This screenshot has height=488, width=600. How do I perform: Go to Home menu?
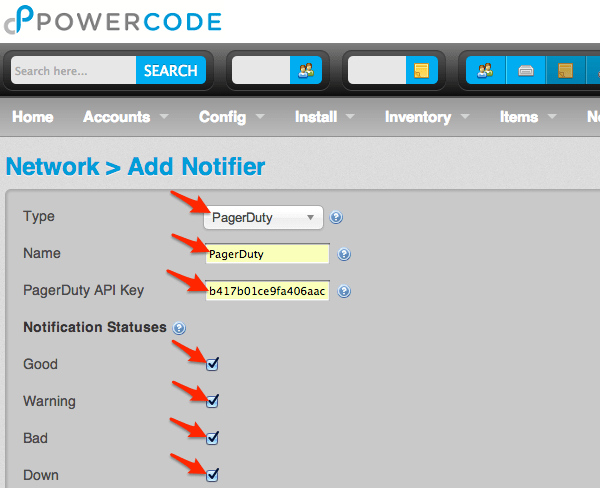tap(33, 117)
